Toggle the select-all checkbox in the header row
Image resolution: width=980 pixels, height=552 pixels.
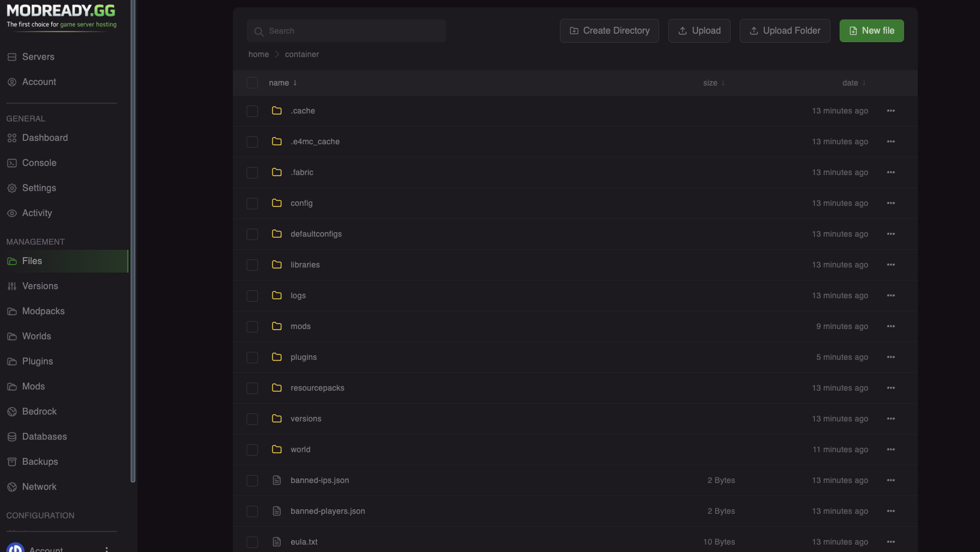pos(252,83)
